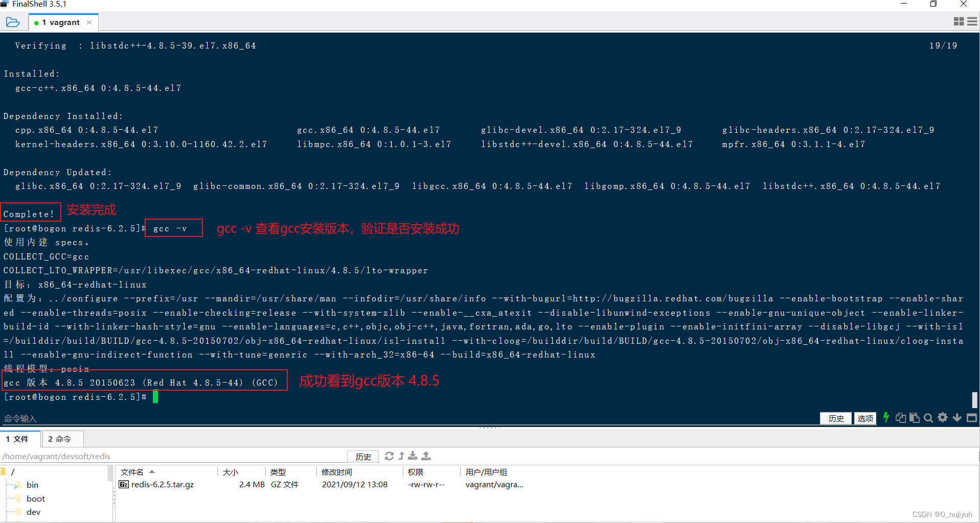Maximize terminal panel with window icon

pos(971,418)
